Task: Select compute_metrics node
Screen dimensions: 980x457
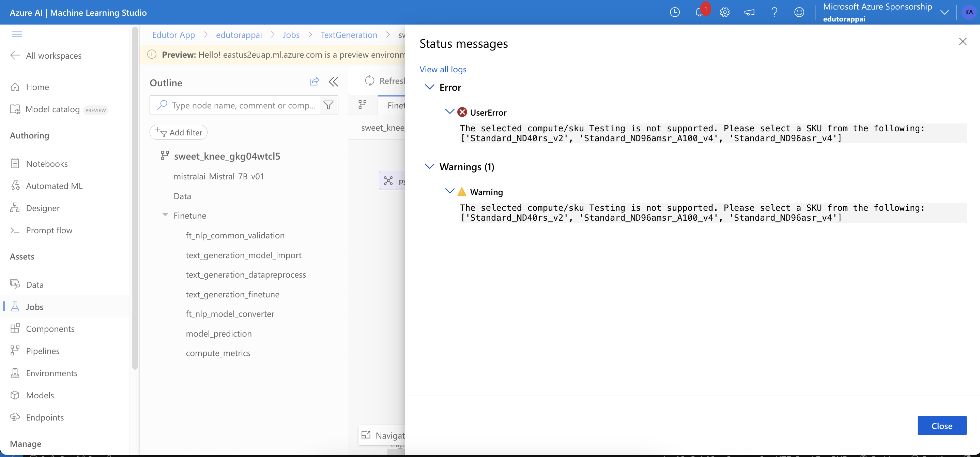Action: point(218,353)
